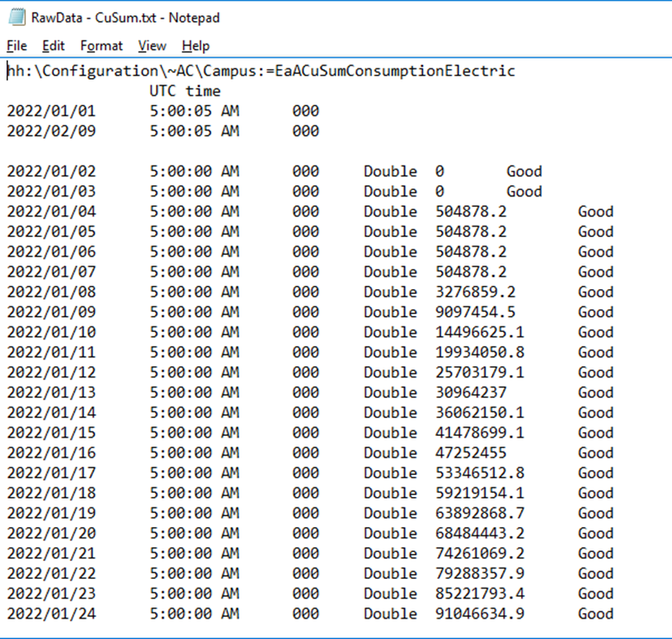The height and width of the screenshot is (639, 672).
Task: Click the value 68484443.2
Action: point(480,534)
